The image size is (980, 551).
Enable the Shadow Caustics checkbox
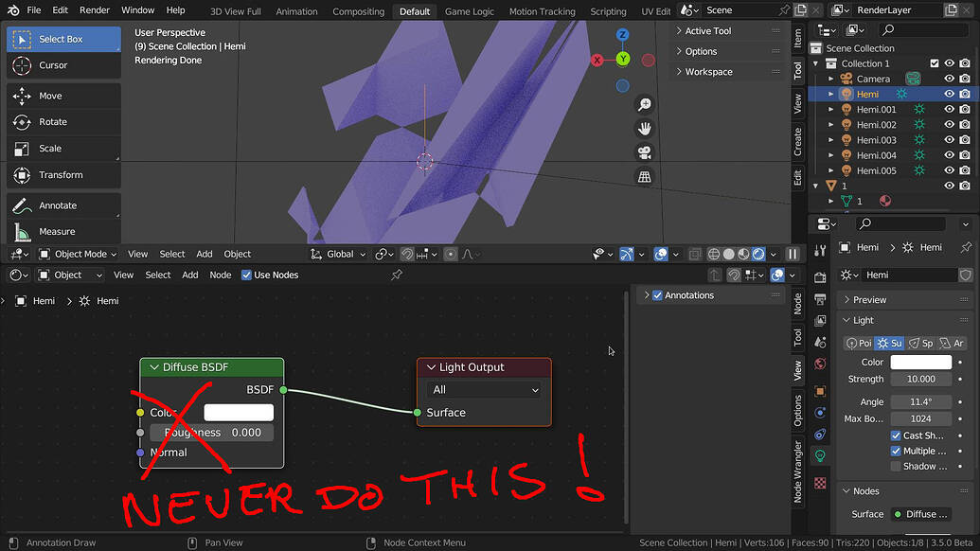coord(896,466)
